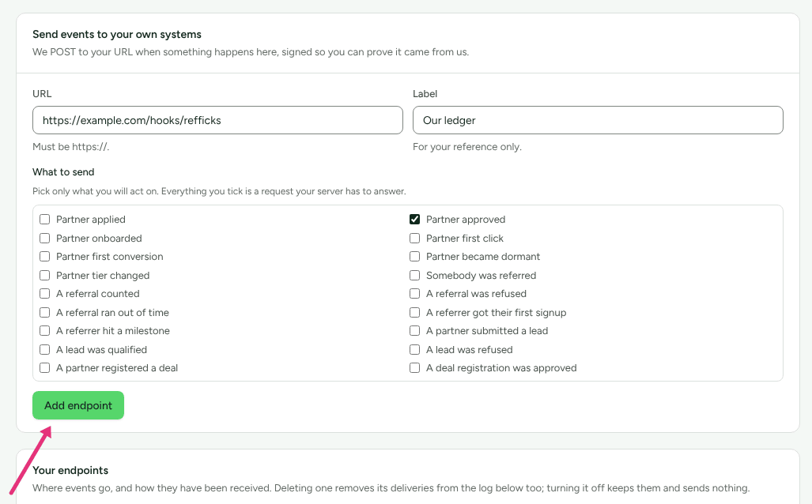Select A referral was refused checkbox

[x=415, y=293]
